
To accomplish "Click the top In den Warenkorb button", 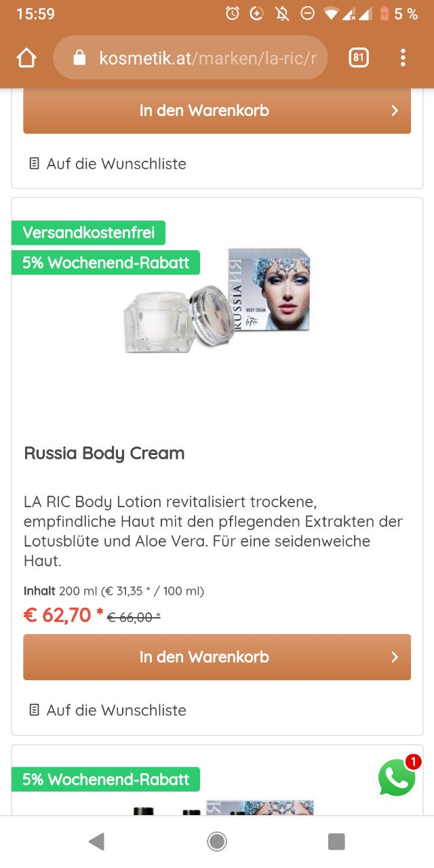I will (x=217, y=111).
